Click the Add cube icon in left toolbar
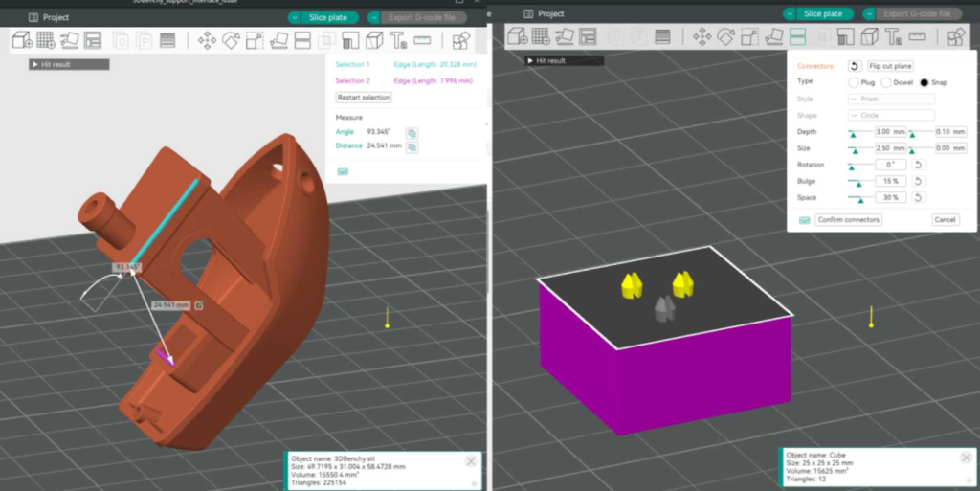Screen dimensions: 980x491 click(22, 40)
